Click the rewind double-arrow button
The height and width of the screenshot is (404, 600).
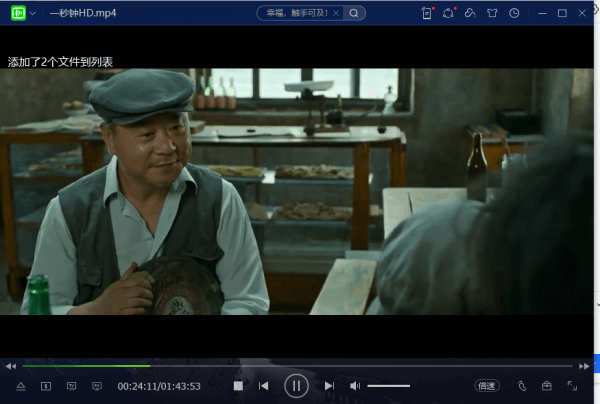pyautogui.click(x=11, y=366)
